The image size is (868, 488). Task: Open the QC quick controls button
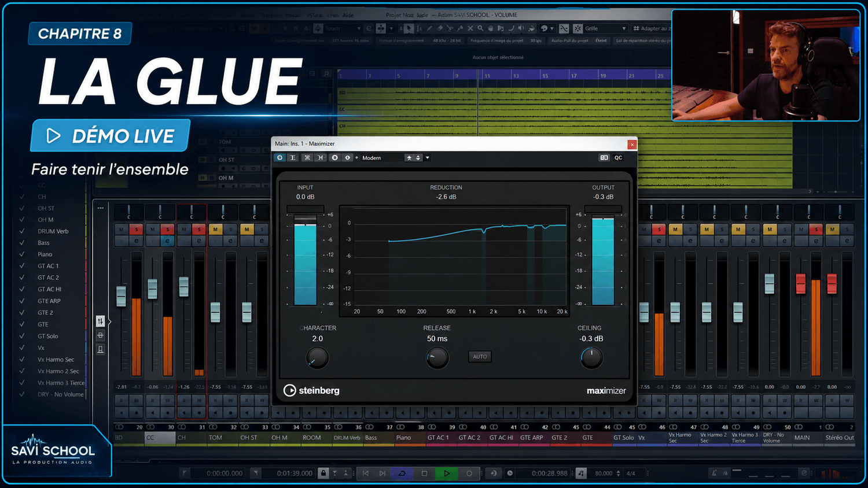(619, 158)
